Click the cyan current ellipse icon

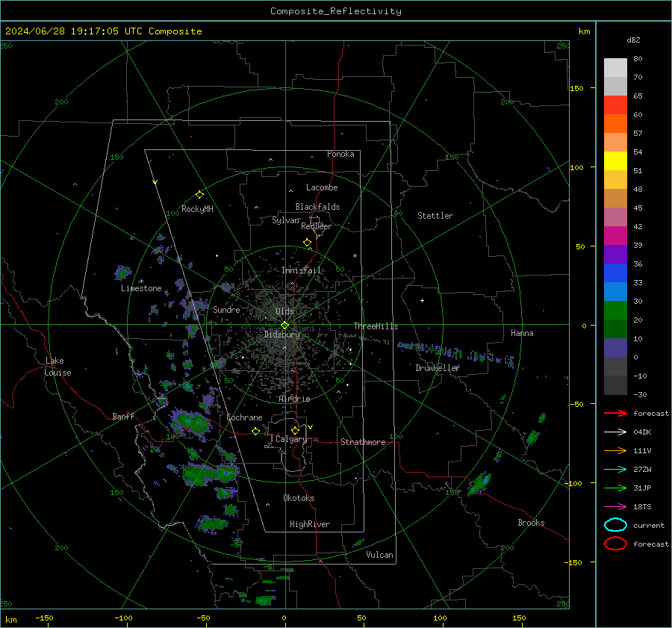tap(615, 525)
